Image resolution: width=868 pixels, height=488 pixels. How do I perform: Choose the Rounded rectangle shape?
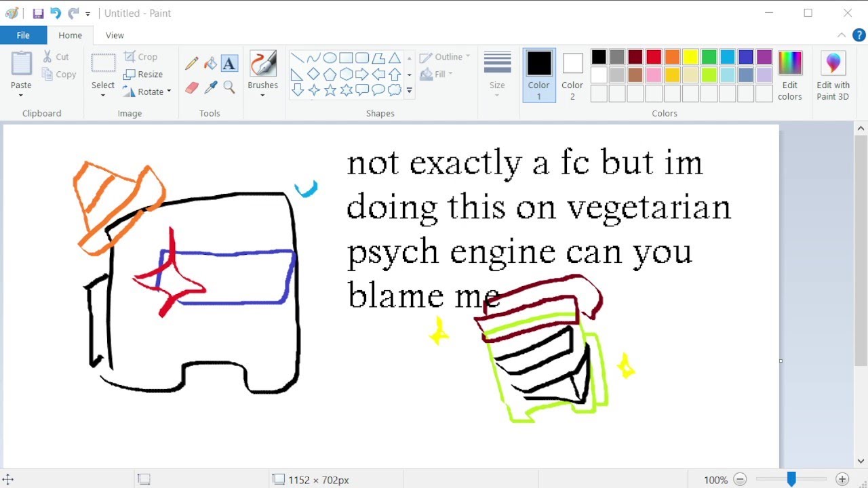click(x=362, y=58)
